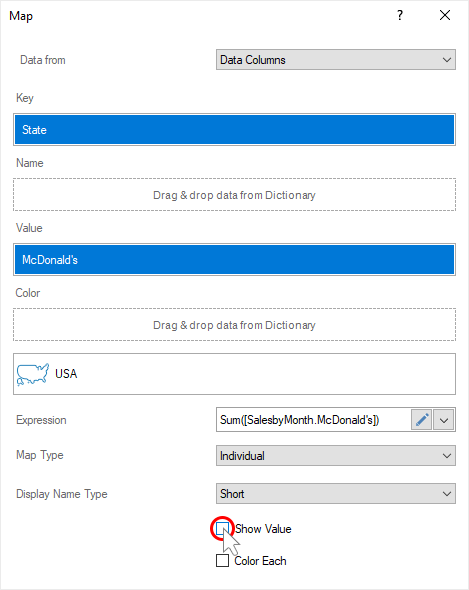Click the USA map selection box

tap(234, 374)
